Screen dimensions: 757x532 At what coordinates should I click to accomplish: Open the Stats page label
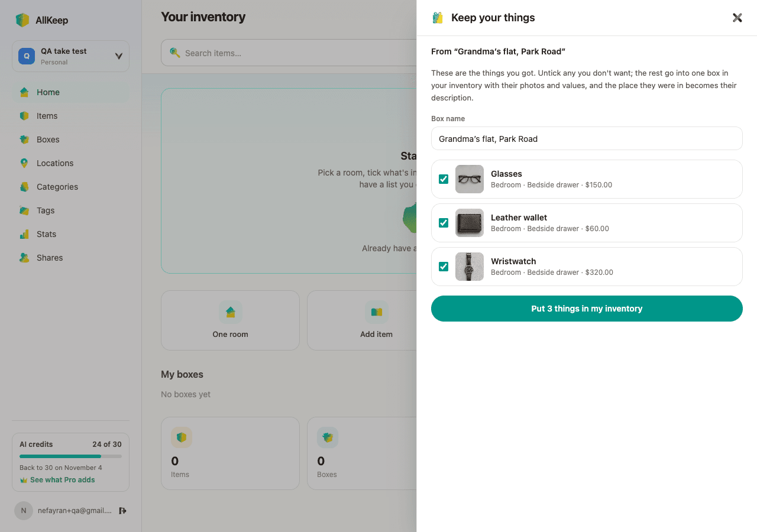pyautogui.click(x=46, y=234)
